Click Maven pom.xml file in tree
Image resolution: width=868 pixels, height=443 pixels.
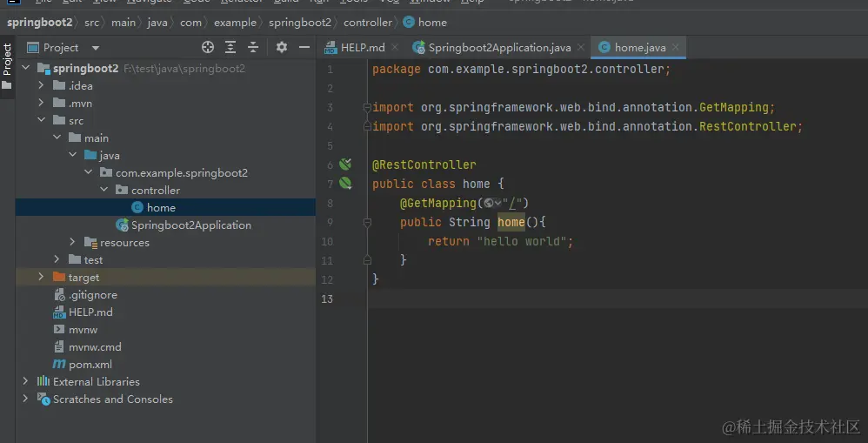click(83, 365)
